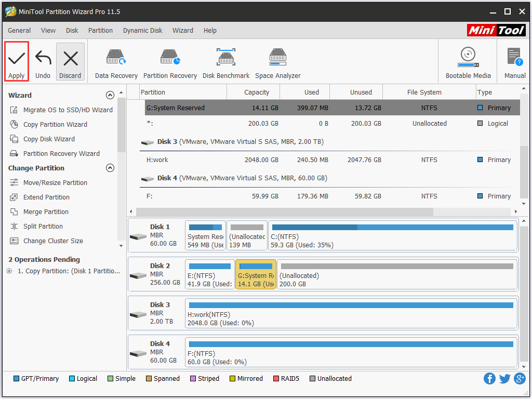532x399 pixels.
Task: Start Copy Disk Wizard link
Action: pyautogui.click(x=49, y=139)
